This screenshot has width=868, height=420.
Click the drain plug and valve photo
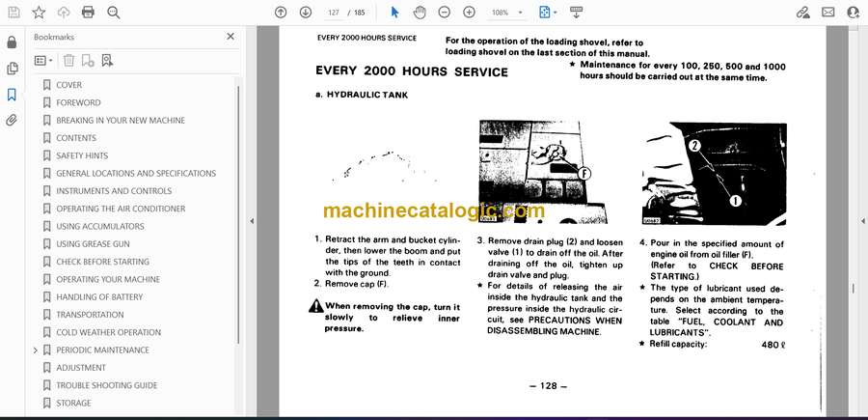pos(714,174)
